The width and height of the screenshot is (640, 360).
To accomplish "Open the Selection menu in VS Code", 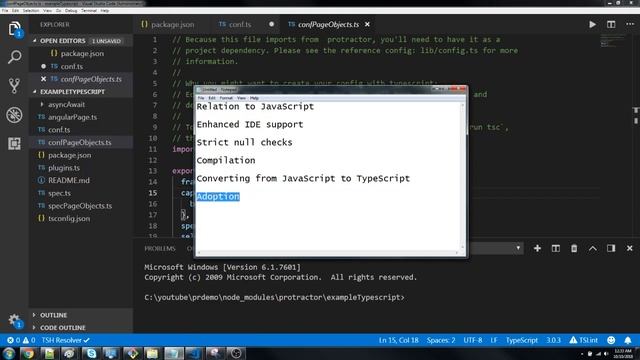I will click(31, 11).
